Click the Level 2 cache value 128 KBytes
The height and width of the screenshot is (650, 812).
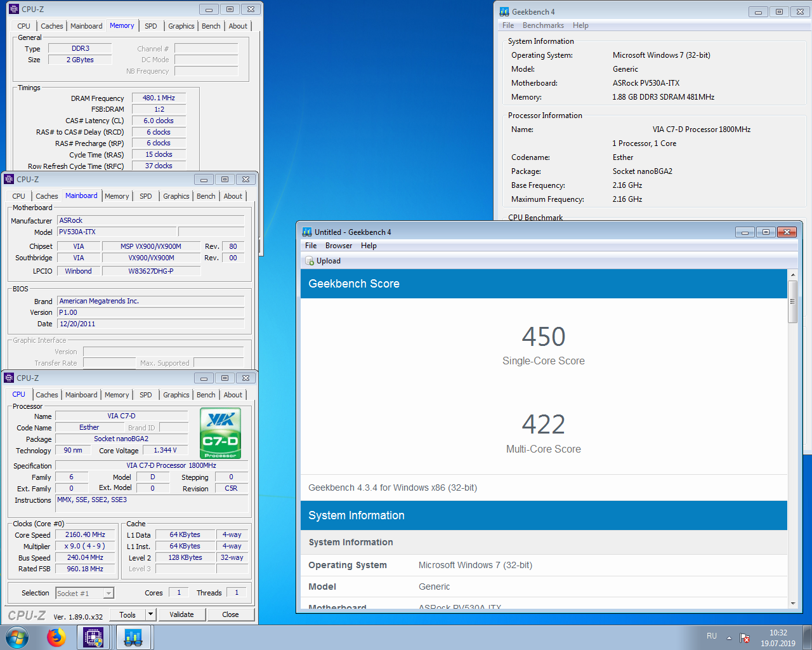pos(185,557)
